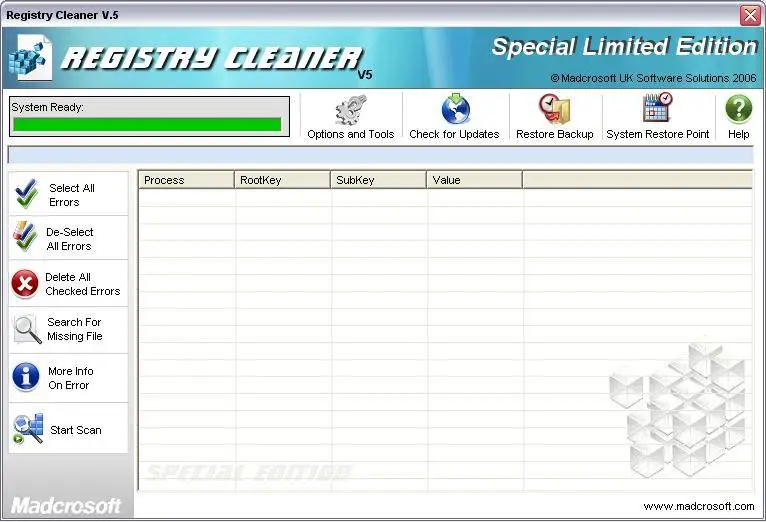Click the red X Delete icon
Screen dimensions: 766x522
tap(25, 284)
